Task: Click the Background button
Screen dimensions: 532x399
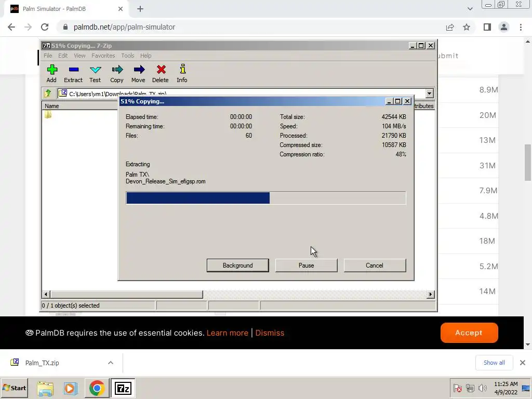Action: pos(238,265)
